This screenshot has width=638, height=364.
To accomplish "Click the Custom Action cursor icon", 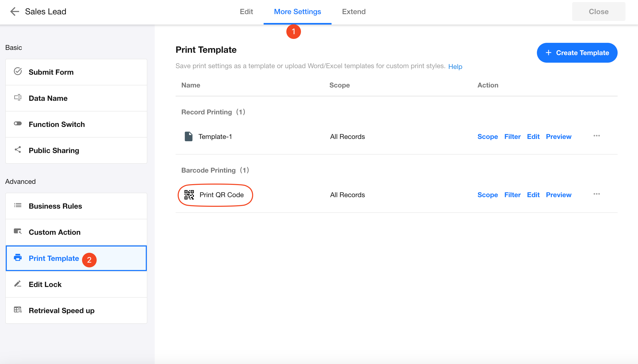I will click(x=18, y=232).
